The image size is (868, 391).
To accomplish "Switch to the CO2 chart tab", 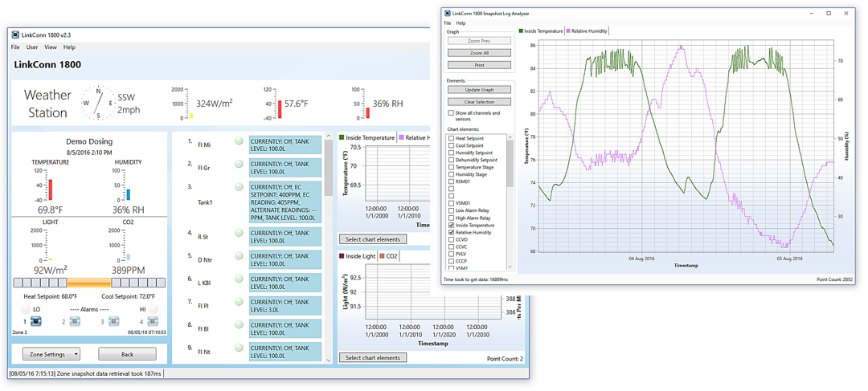I will click(x=389, y=256).
